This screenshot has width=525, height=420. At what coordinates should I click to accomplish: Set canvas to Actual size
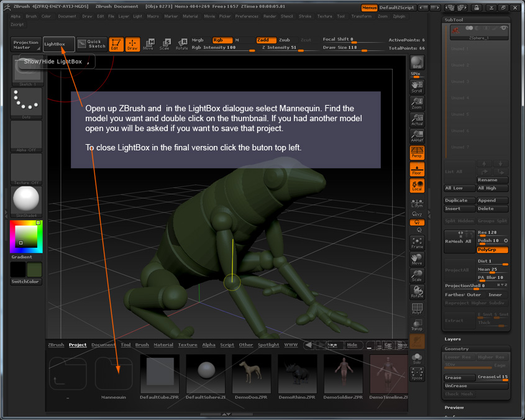(x=417, y=119)
